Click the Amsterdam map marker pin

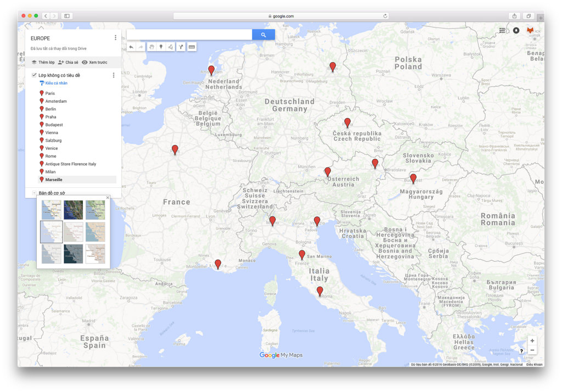(x=211, y=70)
